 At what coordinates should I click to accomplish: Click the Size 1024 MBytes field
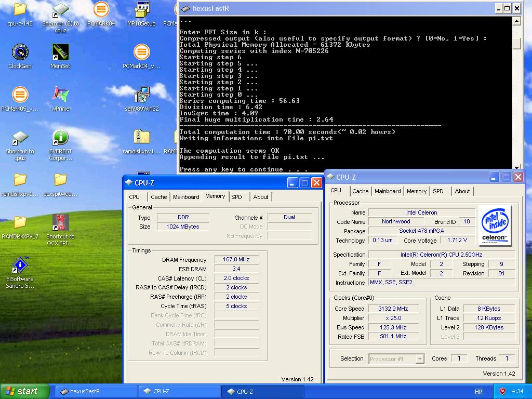click(183, 227)
